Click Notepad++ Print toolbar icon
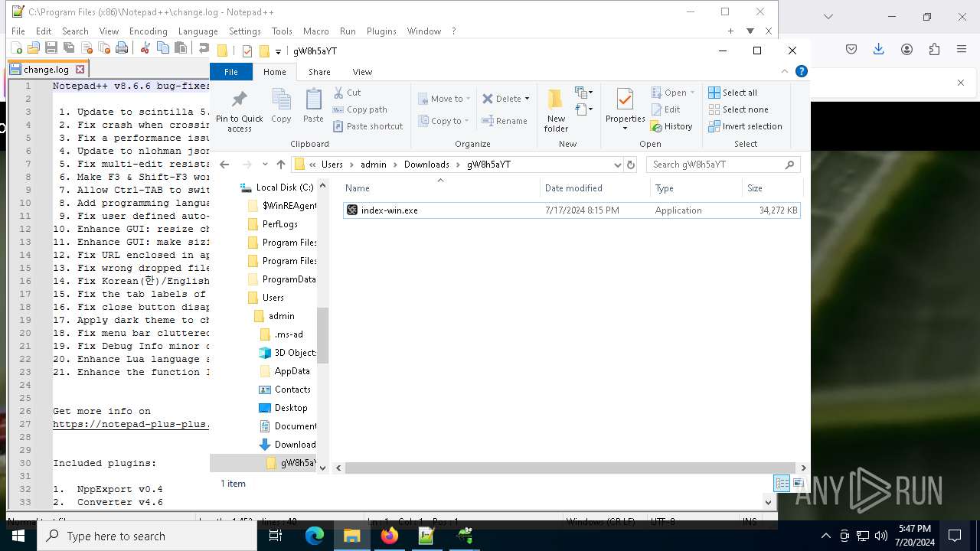Screen dimensions: 980x551 [122, 47]
